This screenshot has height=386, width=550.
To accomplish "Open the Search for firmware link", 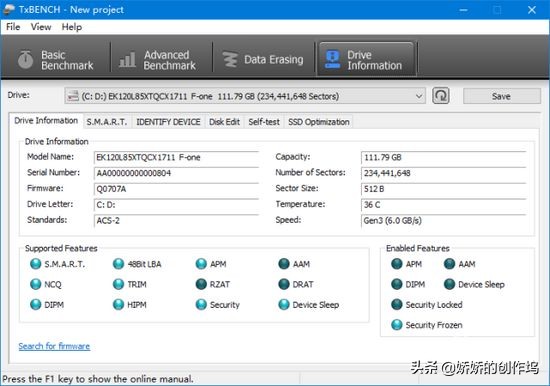I will 54,346.
